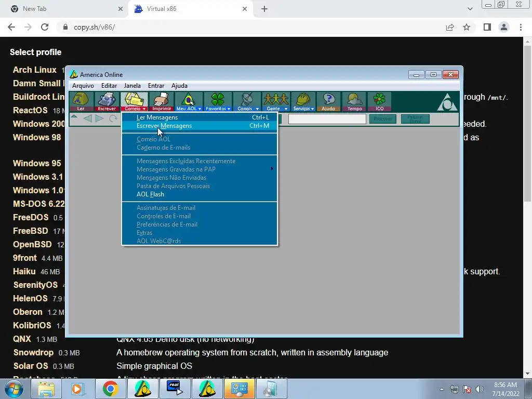Click Correio AOL menu entry
The height and width of the screenshot is (399, 532).
click(x=199, y=139)
